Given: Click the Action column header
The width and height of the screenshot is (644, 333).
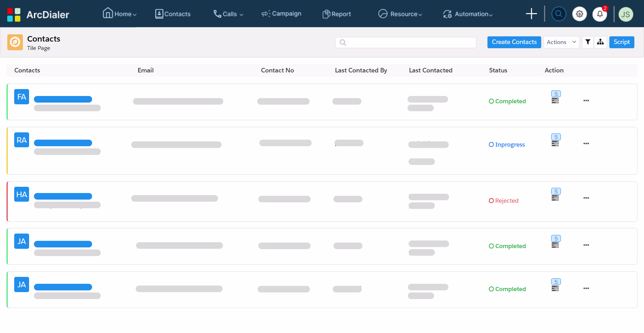Looking at the screenshot, I should coord(554,70).
